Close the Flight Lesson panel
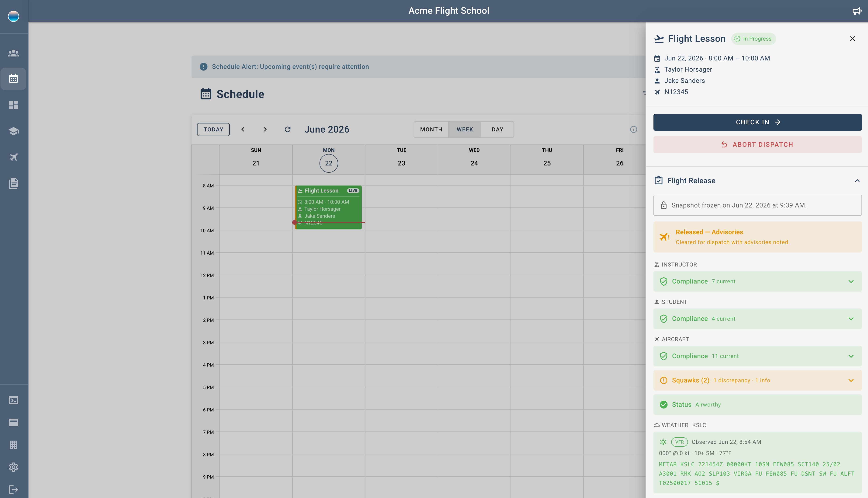868x498 pixels. 852,39
